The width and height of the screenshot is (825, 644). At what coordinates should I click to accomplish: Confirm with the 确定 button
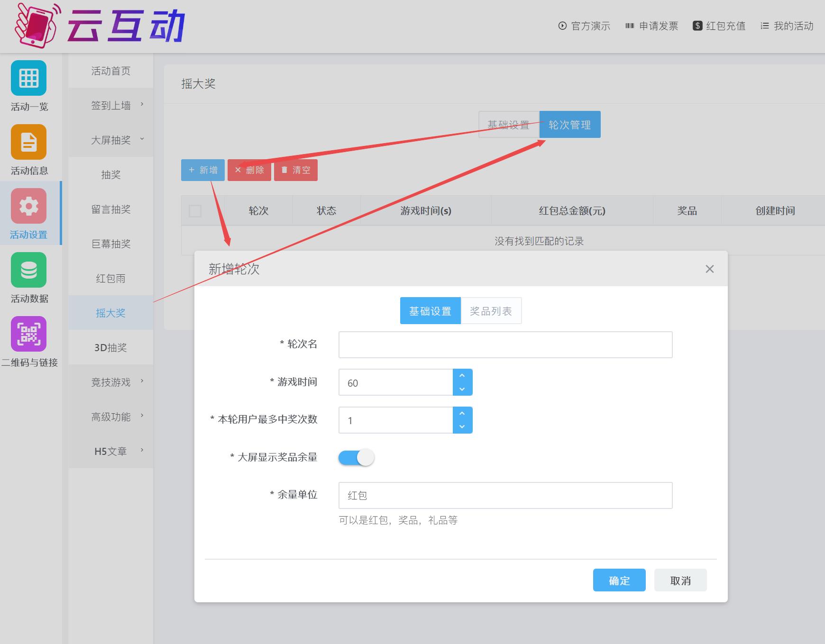point(619,580)
